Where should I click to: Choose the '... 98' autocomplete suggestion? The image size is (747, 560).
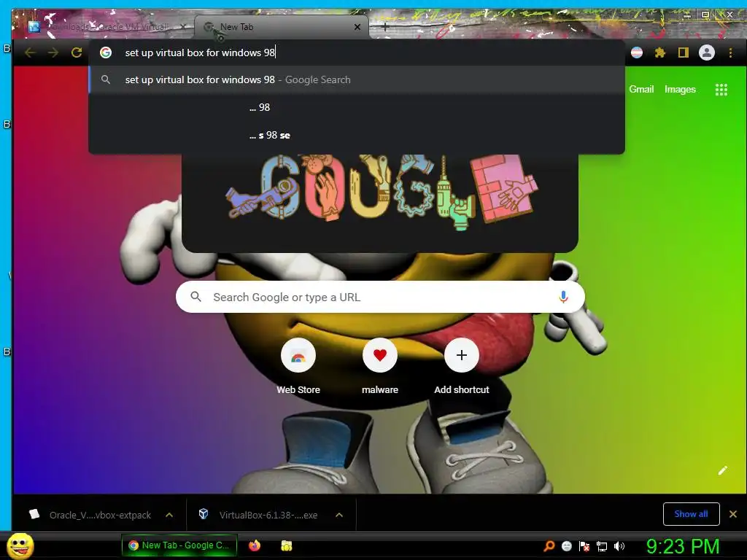[356, 108]
